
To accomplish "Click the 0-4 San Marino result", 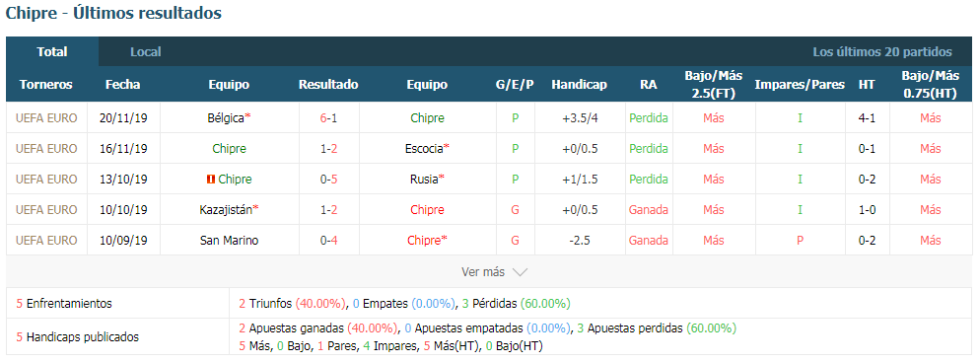I will 328,241.
